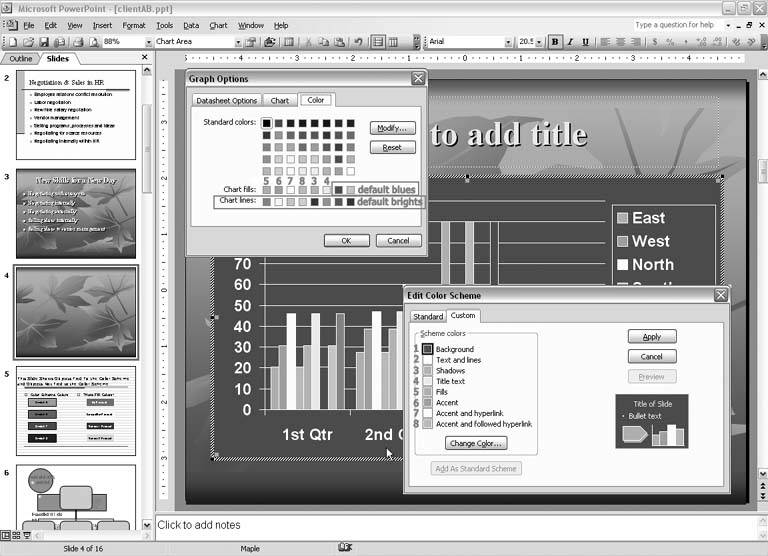Click the Open file icon
Viewport: 768px width, 556px height.
pos(29,42)
